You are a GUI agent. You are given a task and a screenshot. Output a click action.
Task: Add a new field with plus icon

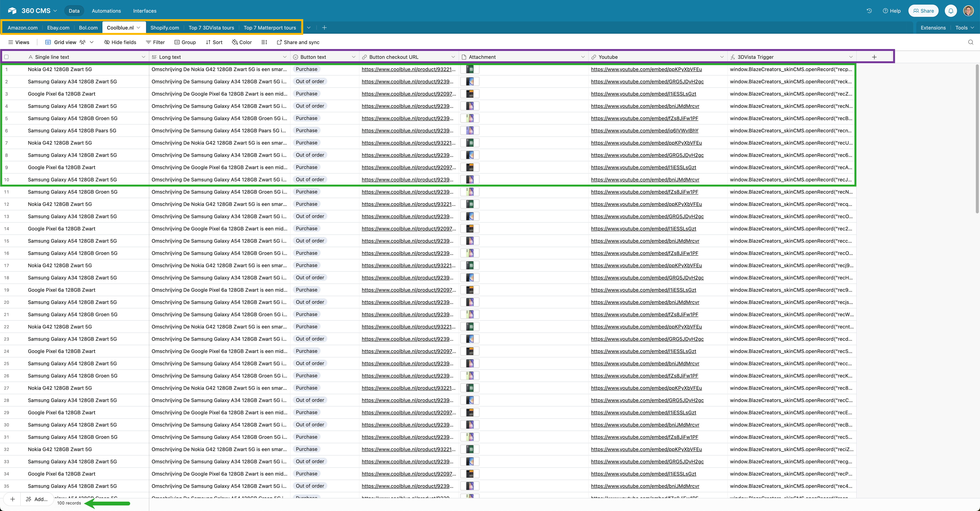pyautogui.click(x=874, y=57)
